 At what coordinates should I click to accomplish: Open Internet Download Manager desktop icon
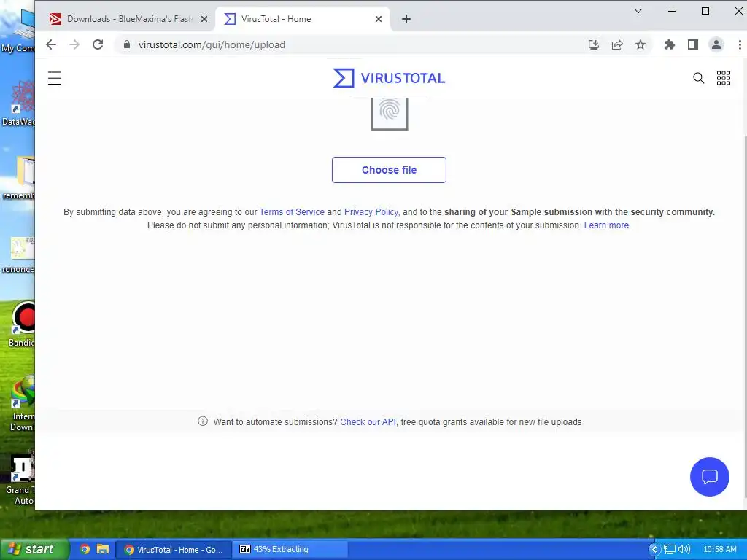click(x=21, y=404)
